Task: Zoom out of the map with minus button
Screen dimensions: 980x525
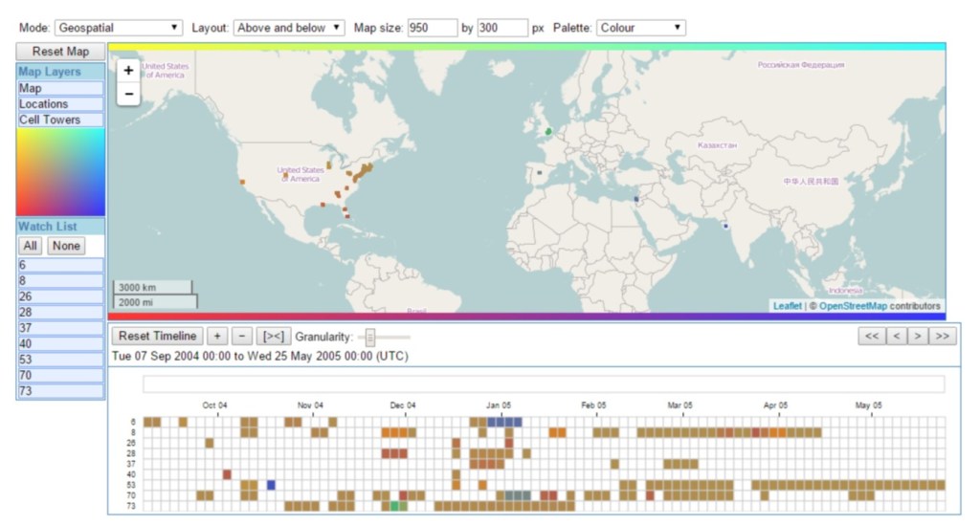Action: click(128, 94)
